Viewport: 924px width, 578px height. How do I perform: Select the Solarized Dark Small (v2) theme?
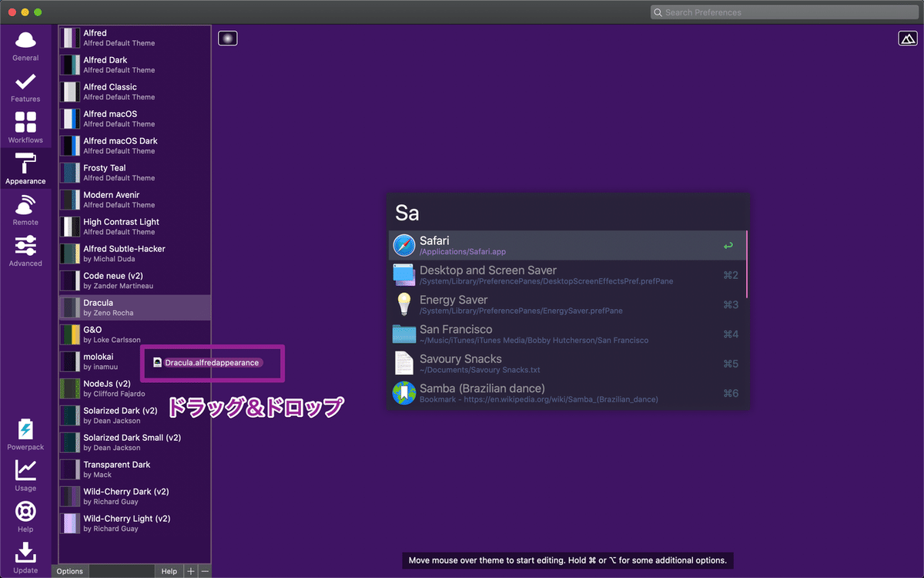(135, 442)
